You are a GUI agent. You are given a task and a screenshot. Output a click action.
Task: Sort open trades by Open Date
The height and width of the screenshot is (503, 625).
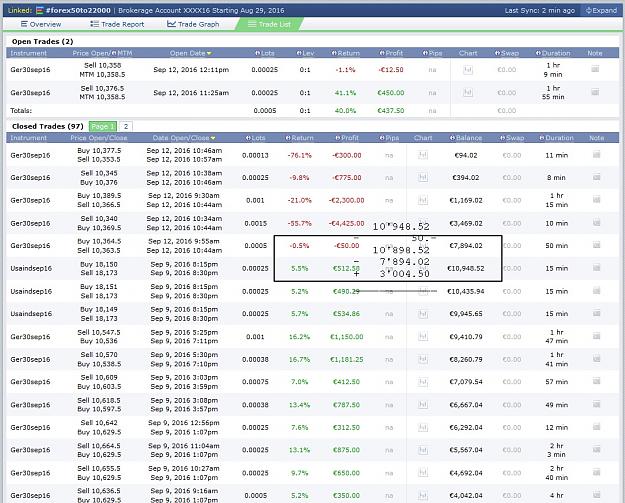coord(191,53)
